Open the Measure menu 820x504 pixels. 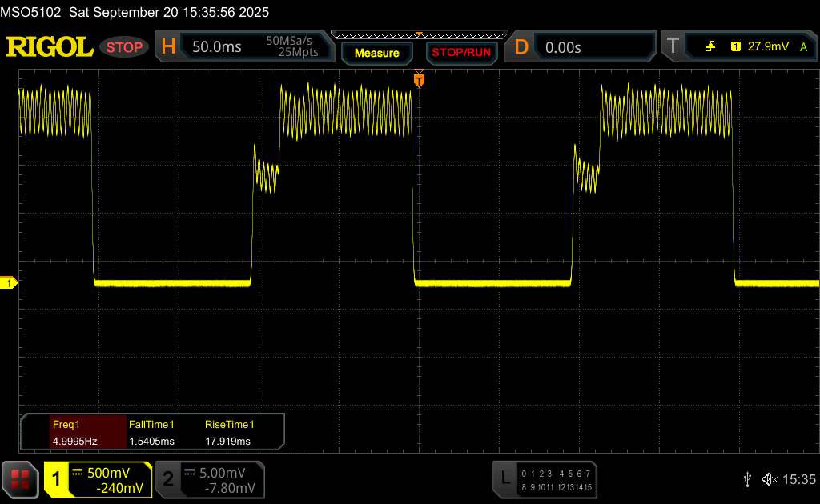376,53
